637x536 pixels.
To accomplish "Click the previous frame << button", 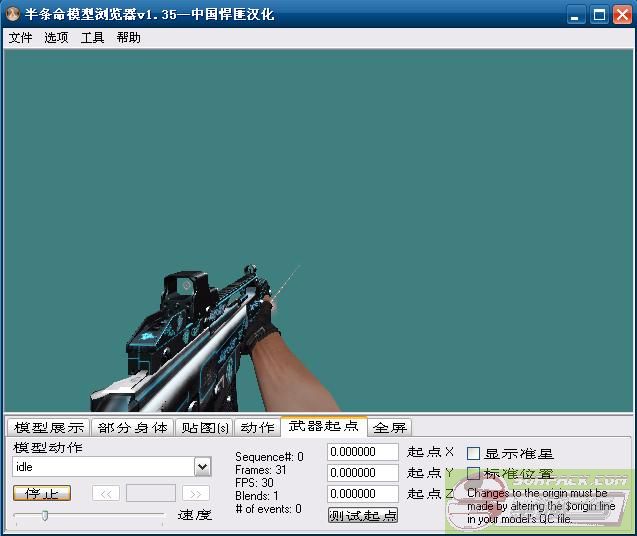I will [x=106, y=493].
